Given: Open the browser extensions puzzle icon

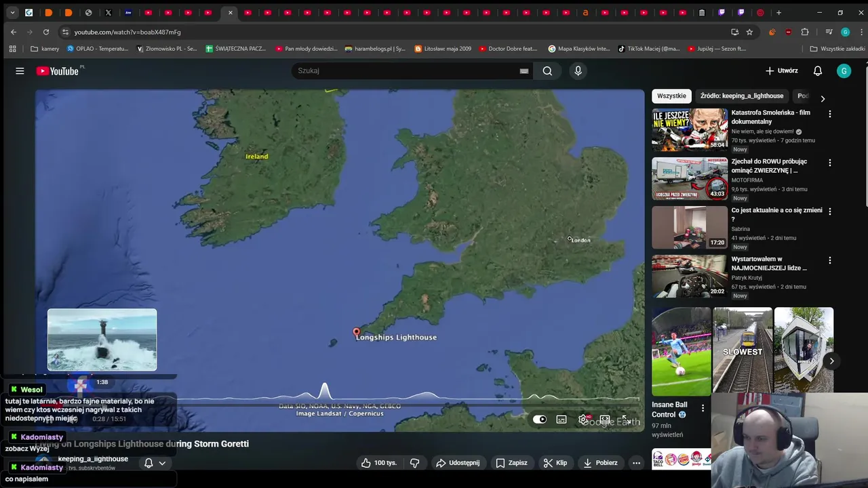Looking at the screenshot, I should tap(805, 32).
